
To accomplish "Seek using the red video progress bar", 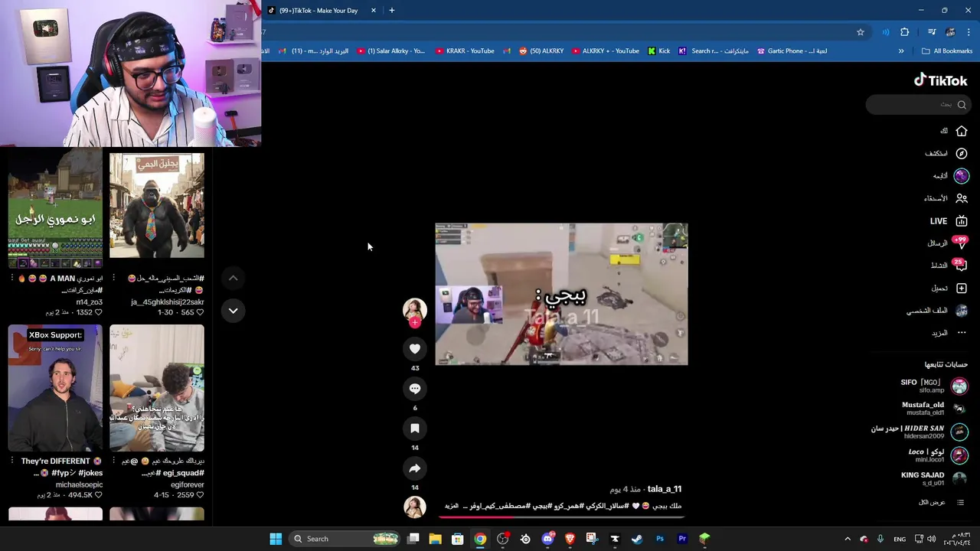I will [561, 517].
